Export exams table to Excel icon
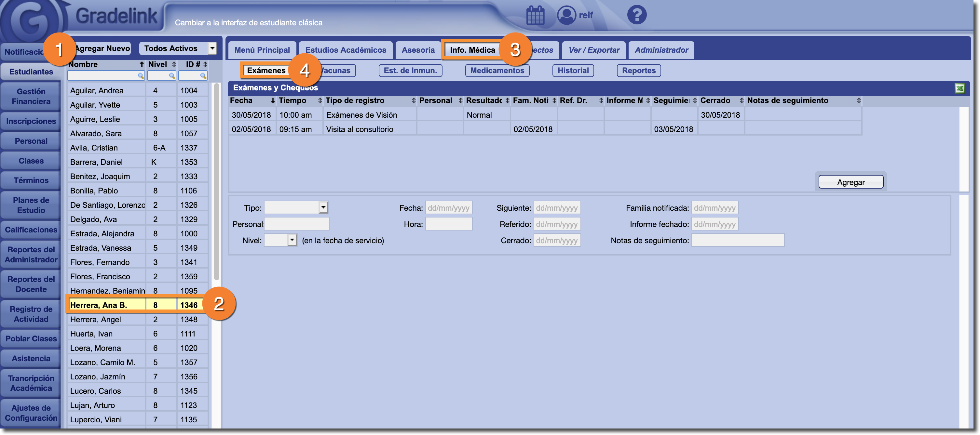Screen dimensions: 980x435 [959, 88]
